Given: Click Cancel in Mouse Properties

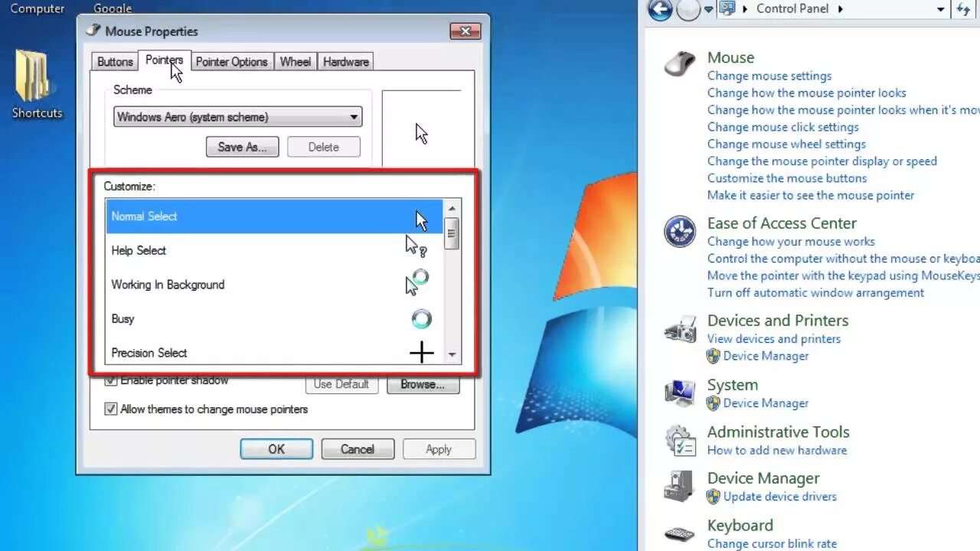Looking at the screenshot, I should coord(358,449).
